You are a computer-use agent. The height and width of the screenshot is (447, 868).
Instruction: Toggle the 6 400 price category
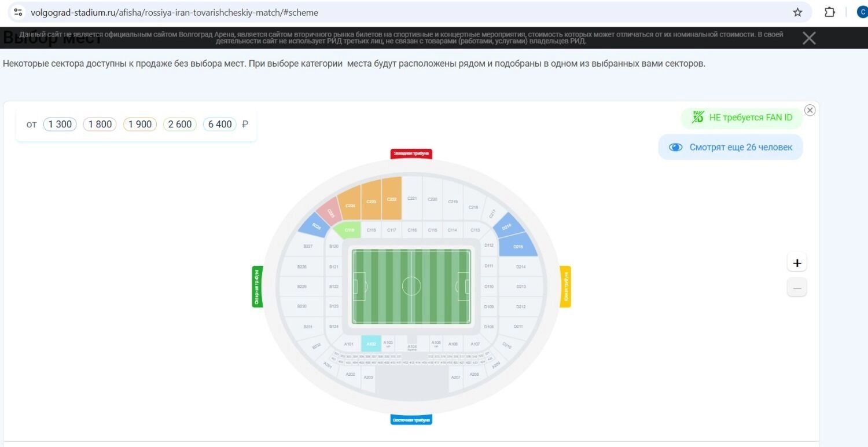(x=220, y=124)
